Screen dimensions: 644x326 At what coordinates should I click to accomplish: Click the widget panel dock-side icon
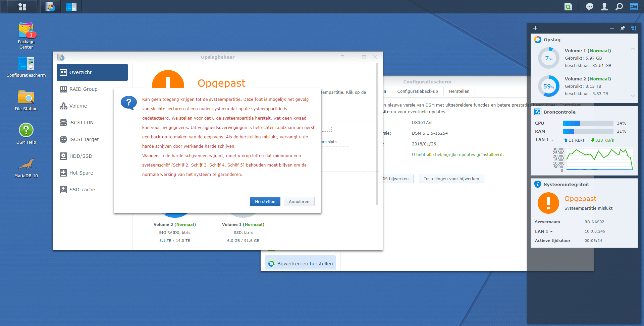pyautogui.click(x=633, y=28)
